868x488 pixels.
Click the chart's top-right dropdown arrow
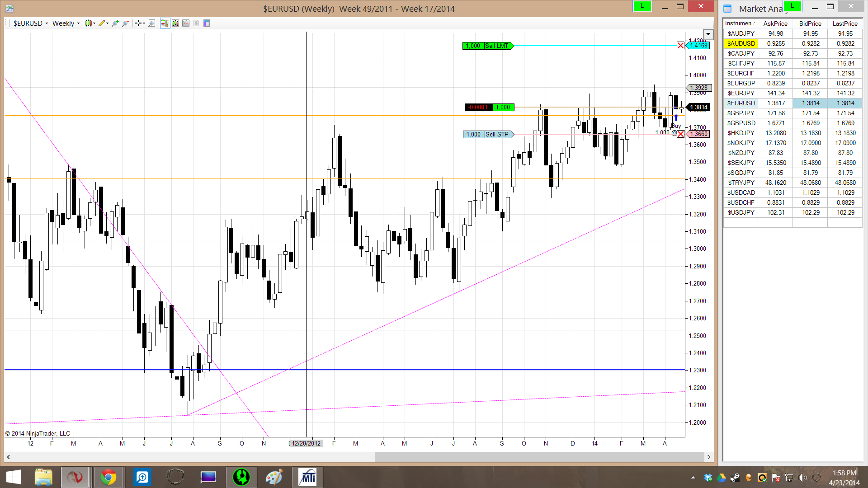(x=708, y=34)
